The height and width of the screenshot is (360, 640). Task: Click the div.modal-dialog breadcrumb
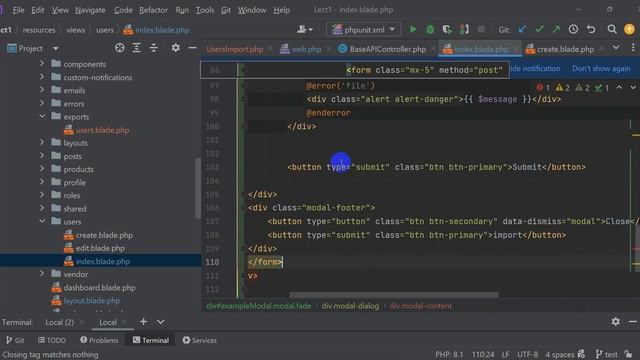(x=350, y=306)
